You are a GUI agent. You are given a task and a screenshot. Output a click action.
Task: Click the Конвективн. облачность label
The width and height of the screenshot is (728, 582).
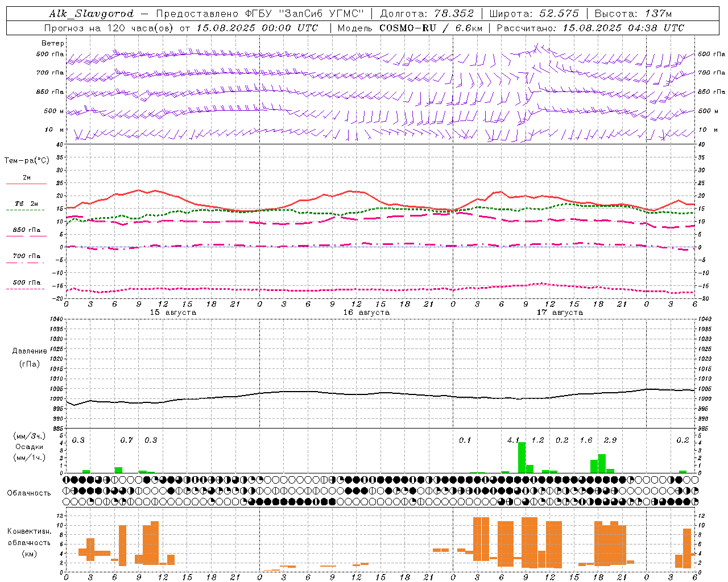(x=29, y=537)
